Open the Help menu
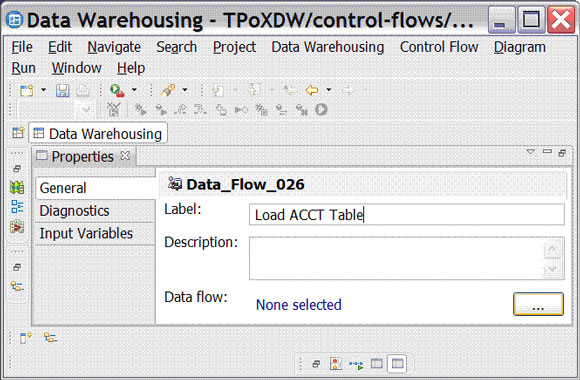Viewport: 580px width, 380px height. pyautogui.click(x=131, y=68)
